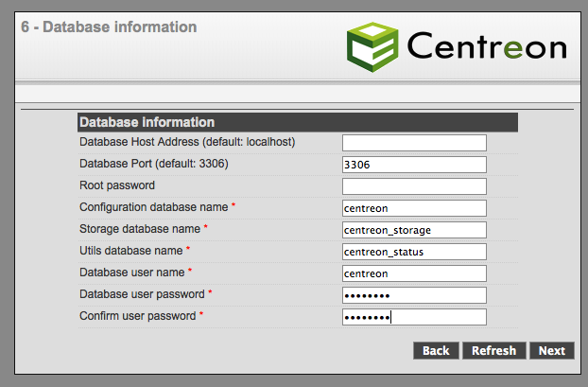Click the dark Database information section header
This screenshot has width=588, height=387.
pos(297,122)
